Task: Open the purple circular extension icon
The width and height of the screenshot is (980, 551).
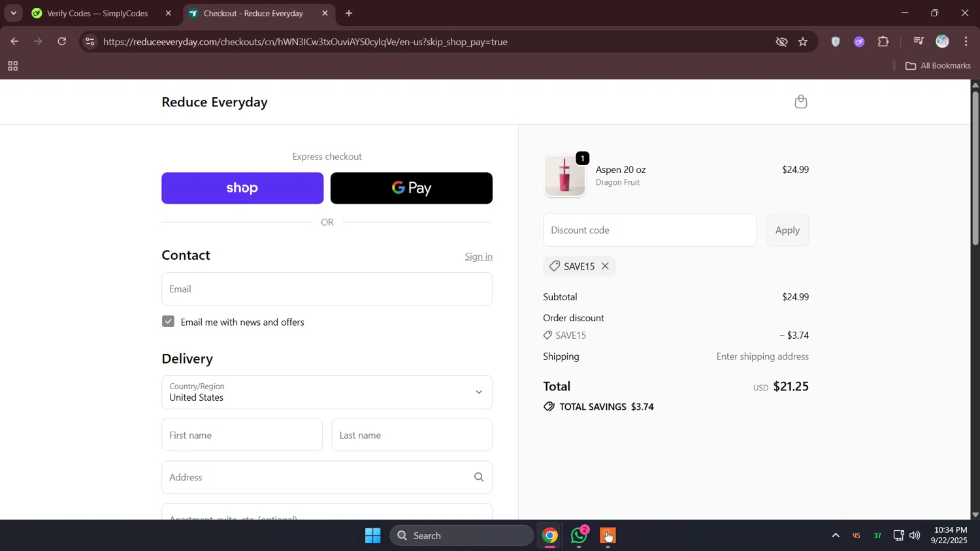Action: (x=859, y=42)
